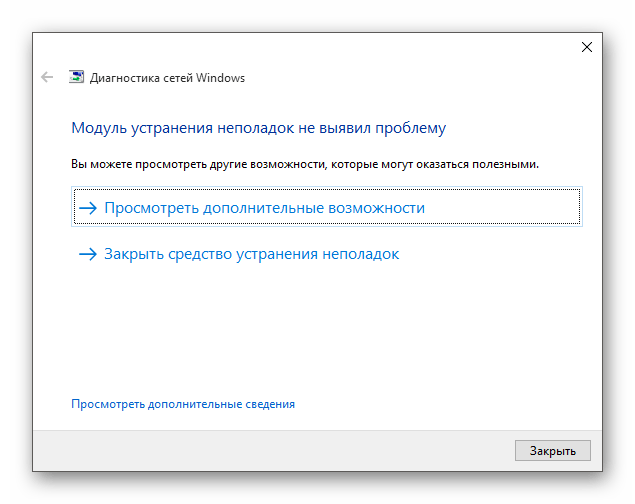This screenshot has width=635, height=504.
Task: Open "Просмотреть дополнительные возможности" option
Action: click(327, 207)
